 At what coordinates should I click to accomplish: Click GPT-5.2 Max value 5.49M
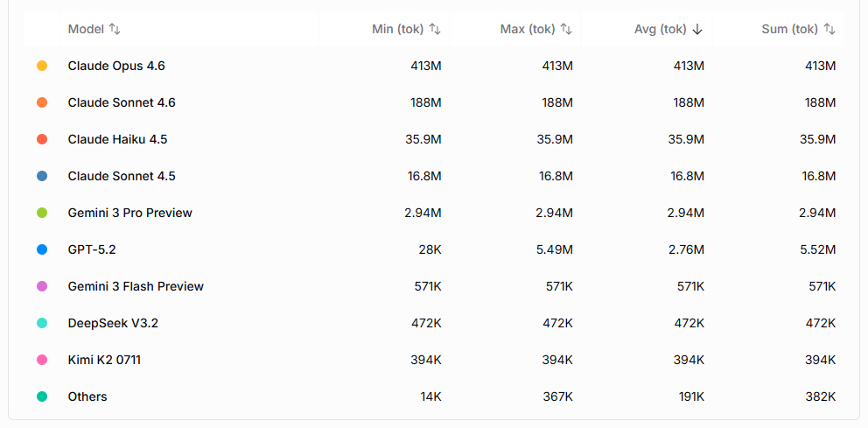(x=554, y=249)
